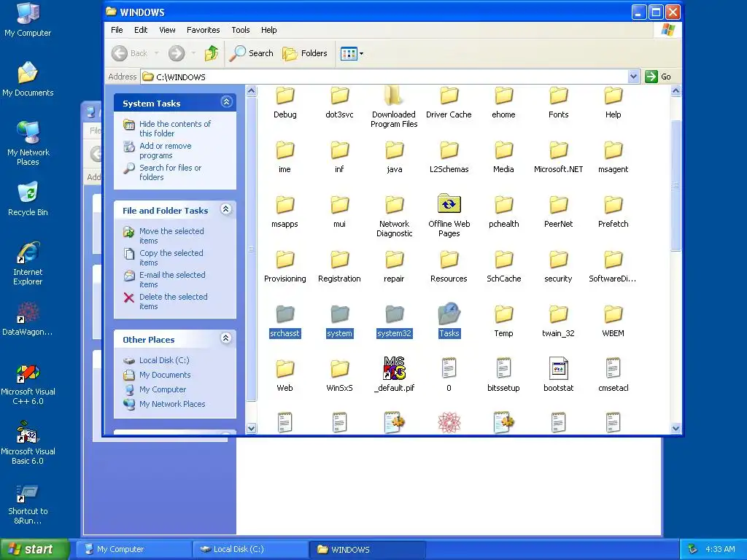Select the My Network Places desktop icon

click(x=28, y=143)
